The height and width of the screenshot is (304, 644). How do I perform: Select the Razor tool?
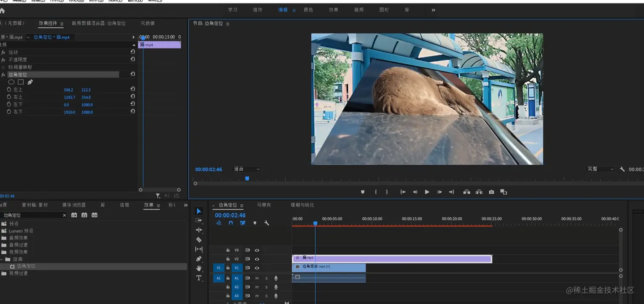[199, 240]
